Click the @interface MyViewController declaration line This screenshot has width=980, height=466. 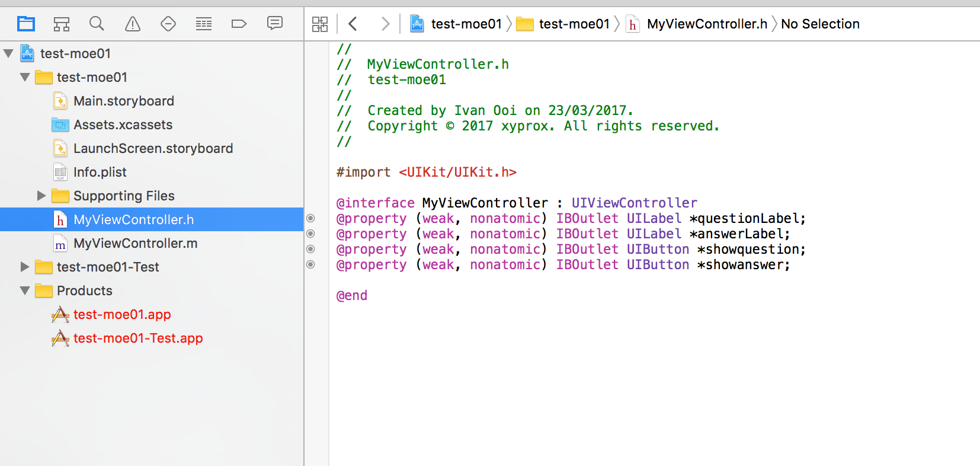(x=517, y=203)
